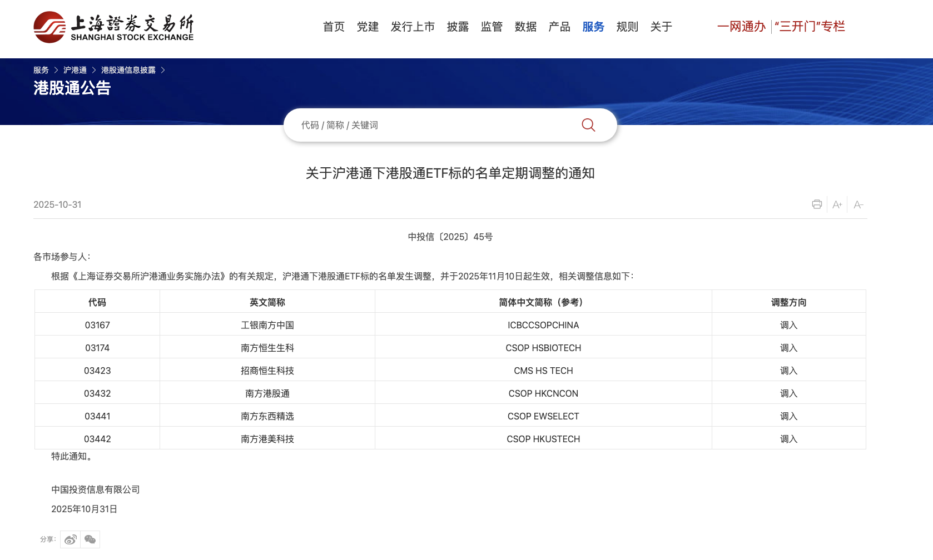The image size is (933, 560).
Task: Navigate to 港股通信息披露 breadcrumb
Action: point(128,70)
